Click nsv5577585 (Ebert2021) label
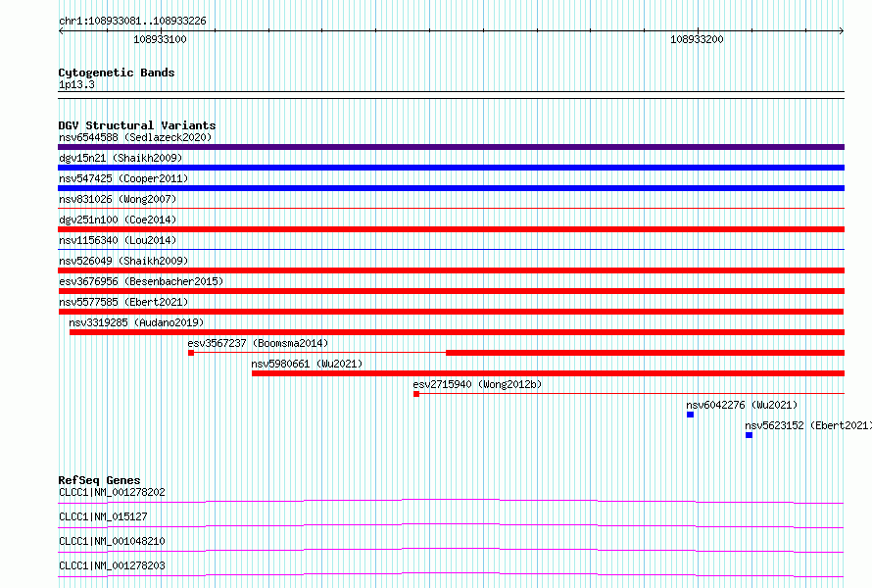The width and height of the screenshot is (872, 588). pos(123,302)
